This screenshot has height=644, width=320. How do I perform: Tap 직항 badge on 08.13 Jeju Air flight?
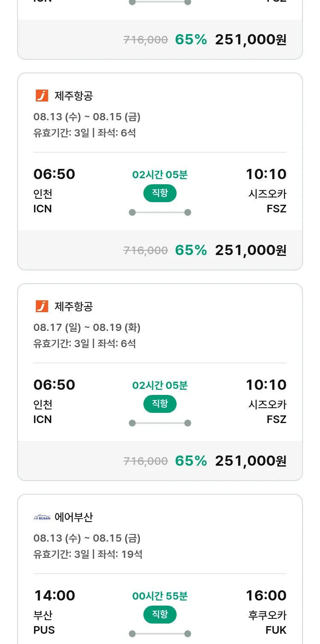tap(160, 193)
